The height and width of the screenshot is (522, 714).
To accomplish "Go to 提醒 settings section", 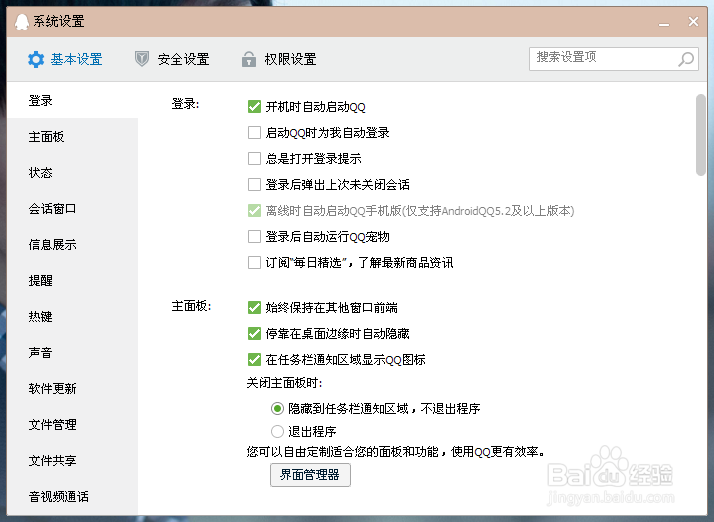I will (72, 280).
